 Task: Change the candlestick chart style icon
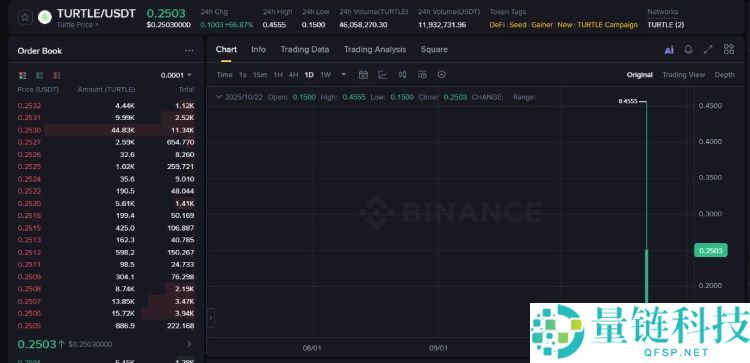402,75
